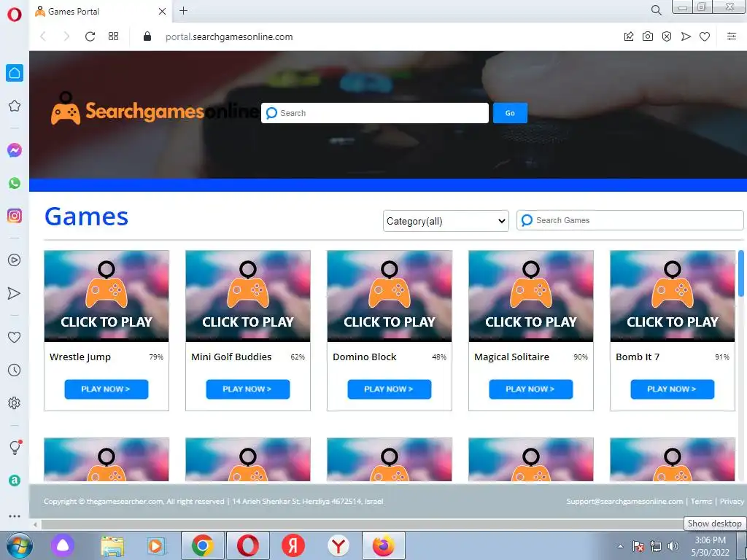Add page to bookmarks heart icon in address bar

(705, 36)
